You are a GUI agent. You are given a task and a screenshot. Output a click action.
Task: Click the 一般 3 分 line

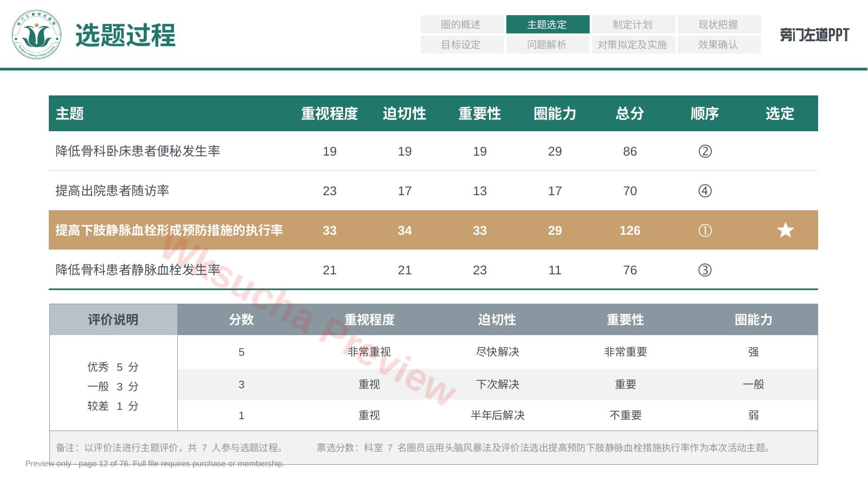pos(113,387)
